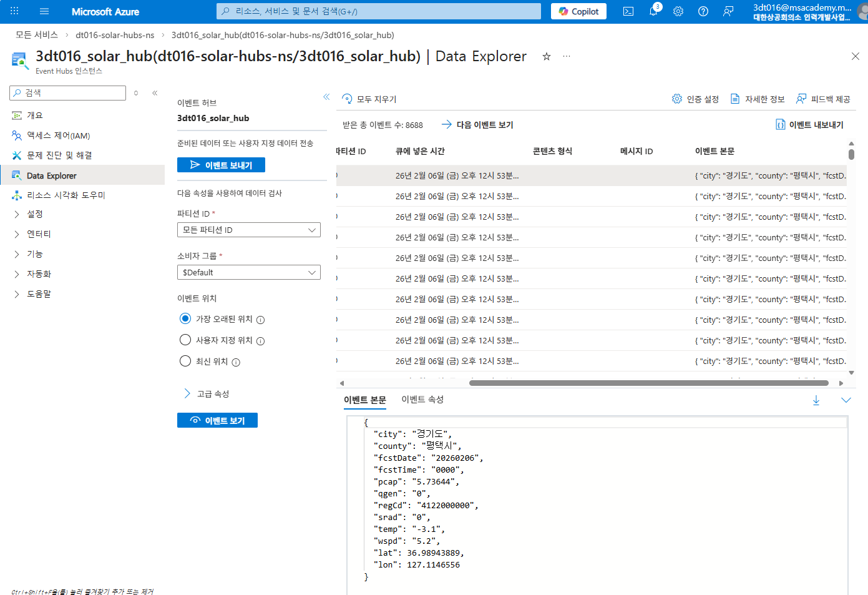Open 인증 설정
This screenshot has width=868, height=595.
695,99
